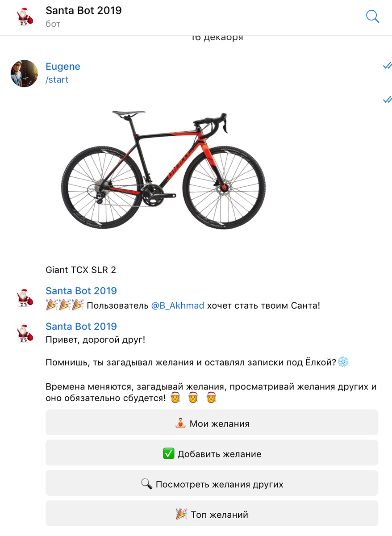
Task: Tap the Santa Bot avatar in header
Action: [x=25, y=17]
